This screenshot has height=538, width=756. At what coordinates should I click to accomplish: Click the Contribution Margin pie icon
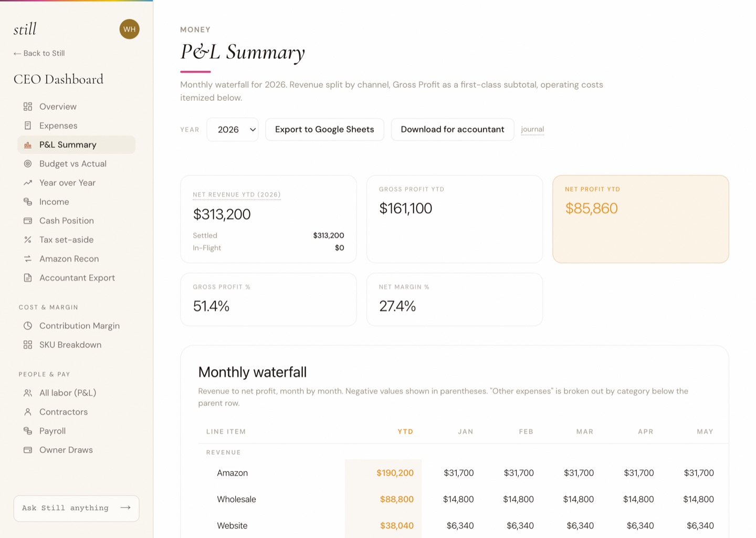(28, 326)
